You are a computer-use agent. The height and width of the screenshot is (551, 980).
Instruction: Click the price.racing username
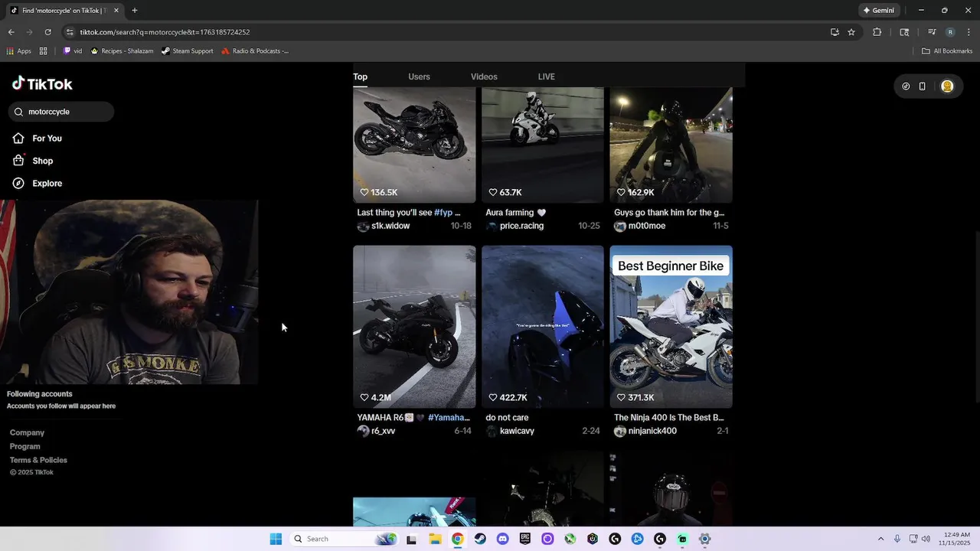click(x=521, y=227)
